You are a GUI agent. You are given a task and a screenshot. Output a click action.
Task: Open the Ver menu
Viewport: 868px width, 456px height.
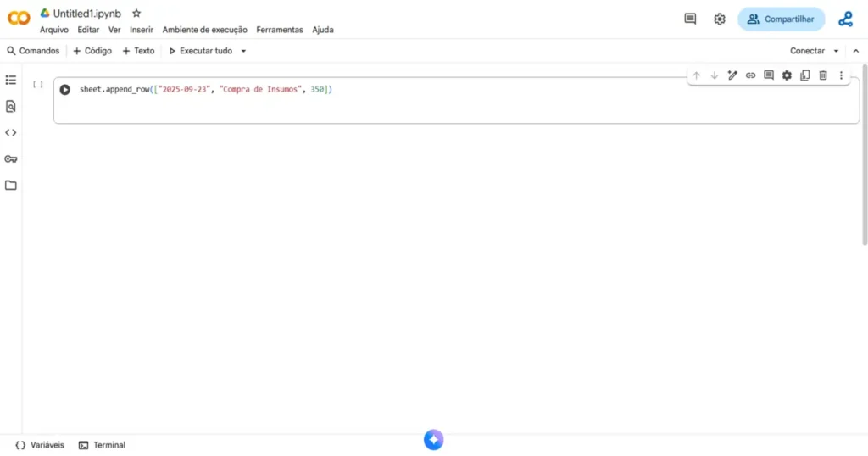tap(114, 30)
